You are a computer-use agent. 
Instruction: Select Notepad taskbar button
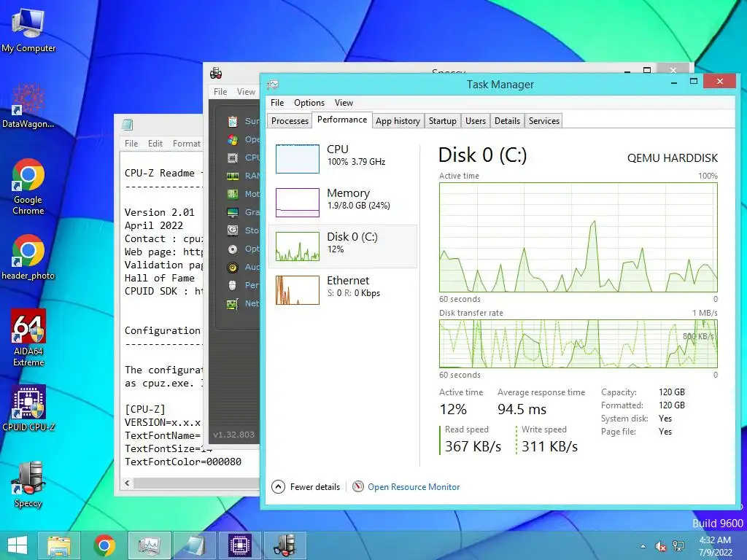pos(194,545)
